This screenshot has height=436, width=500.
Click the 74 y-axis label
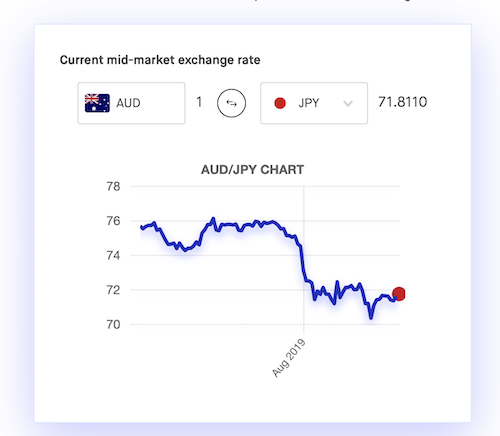click(x=113, y=256)
